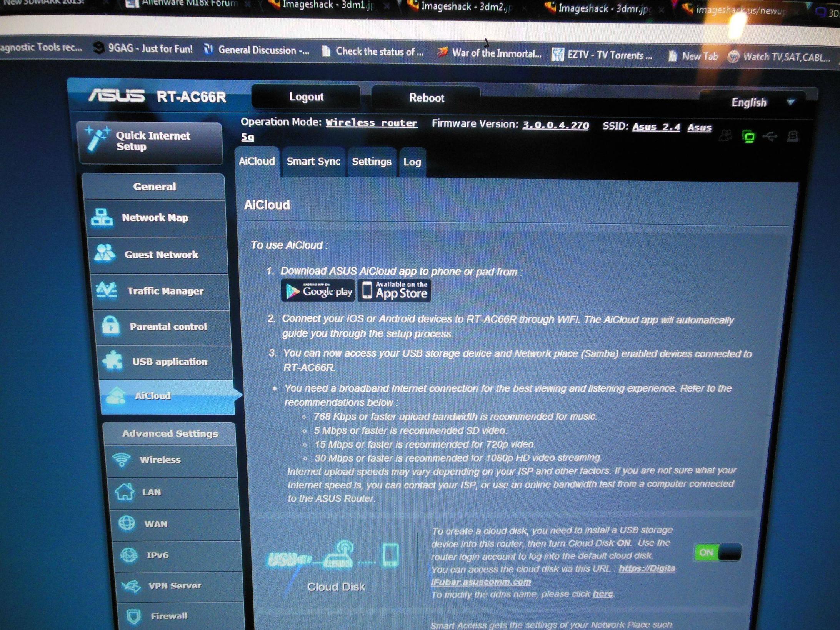Click 'here' to modify ddns name
Viewport: 840px width, 630px height.
point(603,593)
